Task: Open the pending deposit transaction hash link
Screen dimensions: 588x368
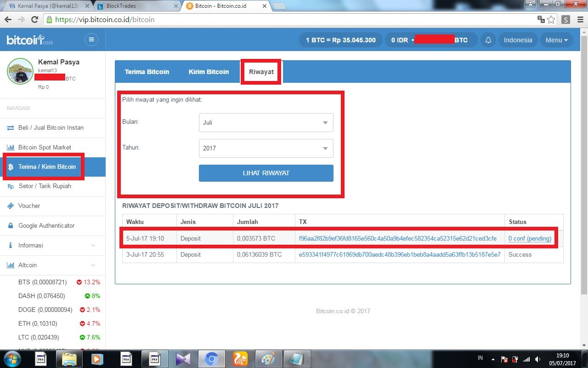Action: click(x=398, y=238)
